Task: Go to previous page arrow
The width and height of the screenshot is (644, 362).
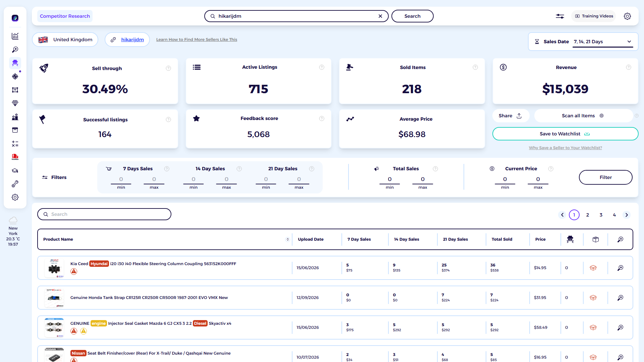Action: click(562, 215)
